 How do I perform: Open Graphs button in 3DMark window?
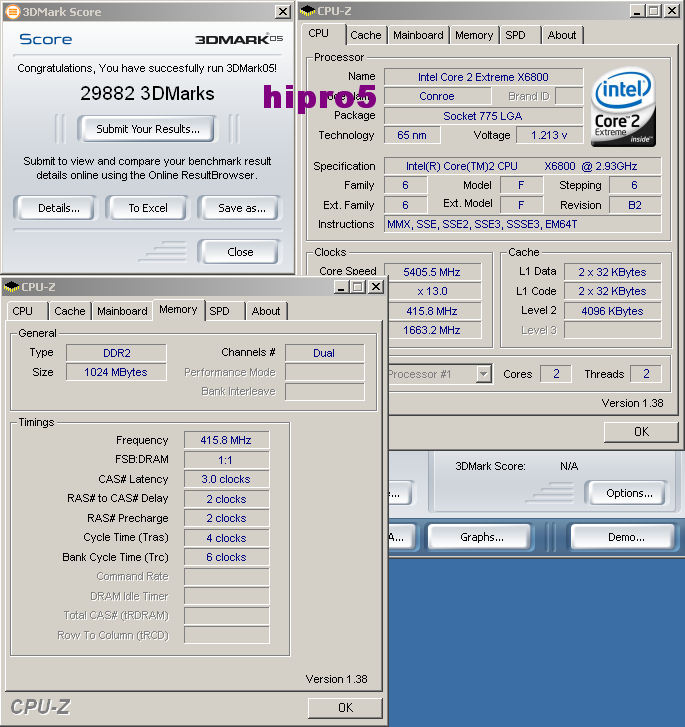click(481, 537)
